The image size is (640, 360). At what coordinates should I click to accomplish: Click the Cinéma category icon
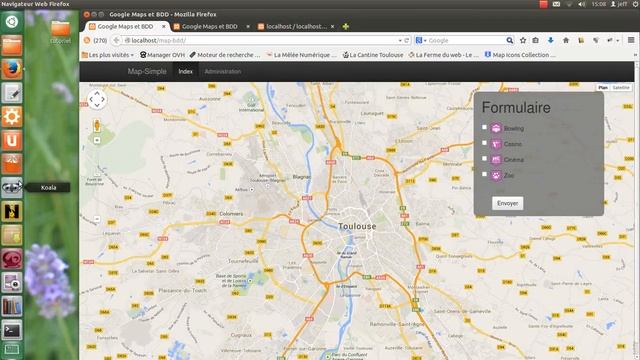pos(496,160)
